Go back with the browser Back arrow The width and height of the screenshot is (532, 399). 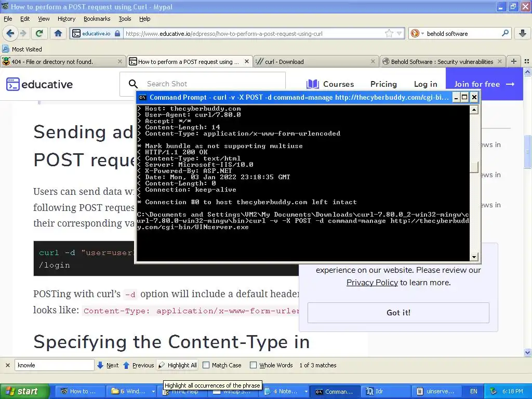[10, 33]
